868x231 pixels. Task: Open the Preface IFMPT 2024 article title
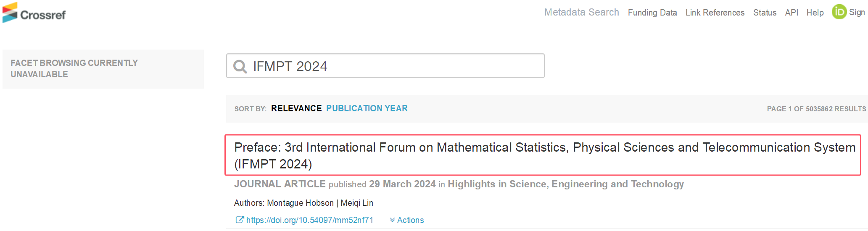[545, 155]
